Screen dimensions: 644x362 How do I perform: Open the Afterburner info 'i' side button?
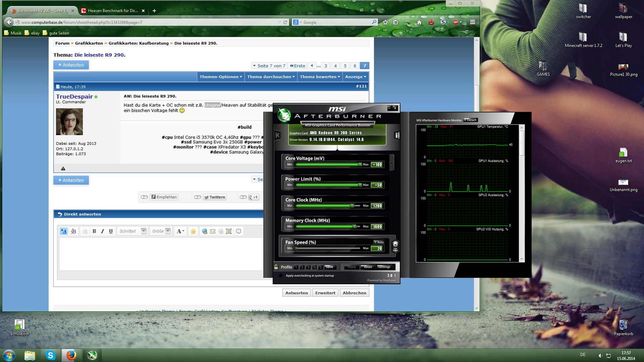(x=397, y=135)
